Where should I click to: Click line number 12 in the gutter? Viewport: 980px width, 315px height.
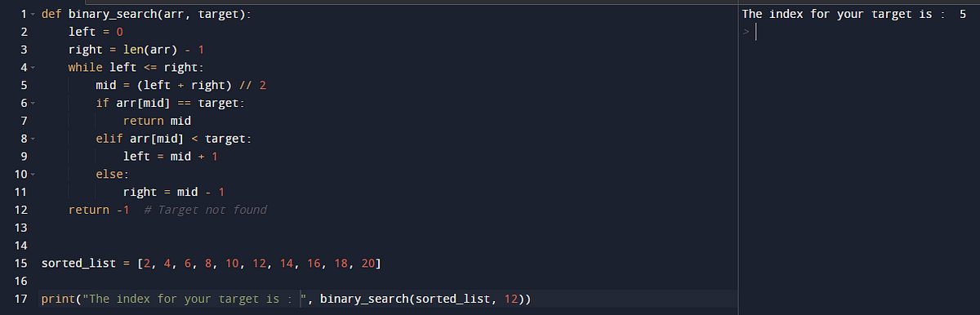click(22, 211)
